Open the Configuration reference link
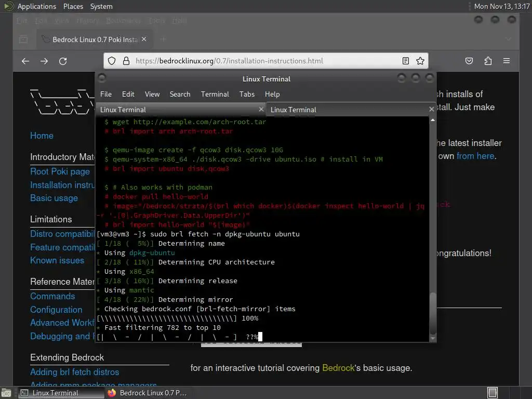The height and width of the screenshot is (399, 532). tap(56, 310)
